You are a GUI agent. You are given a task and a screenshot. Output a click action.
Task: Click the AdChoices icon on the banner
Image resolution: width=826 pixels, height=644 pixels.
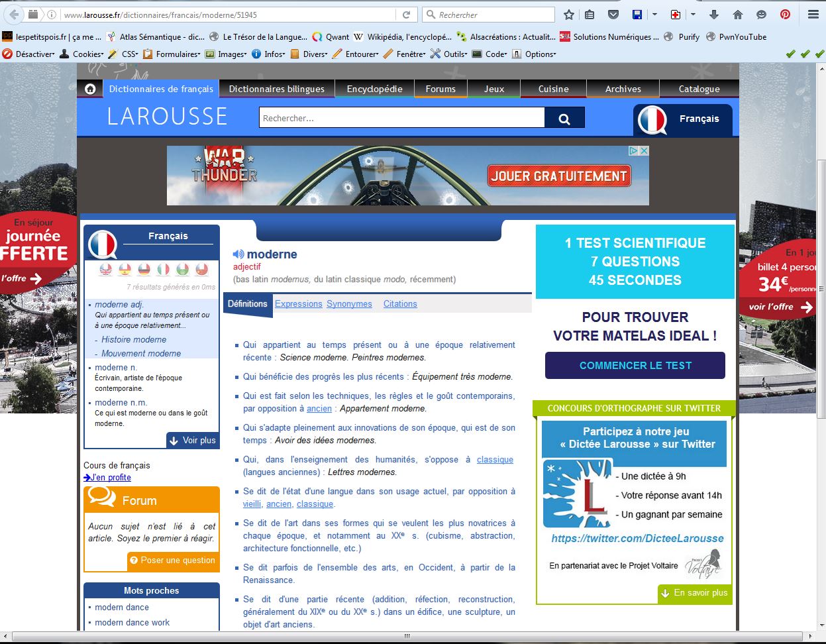click(633, 151)
